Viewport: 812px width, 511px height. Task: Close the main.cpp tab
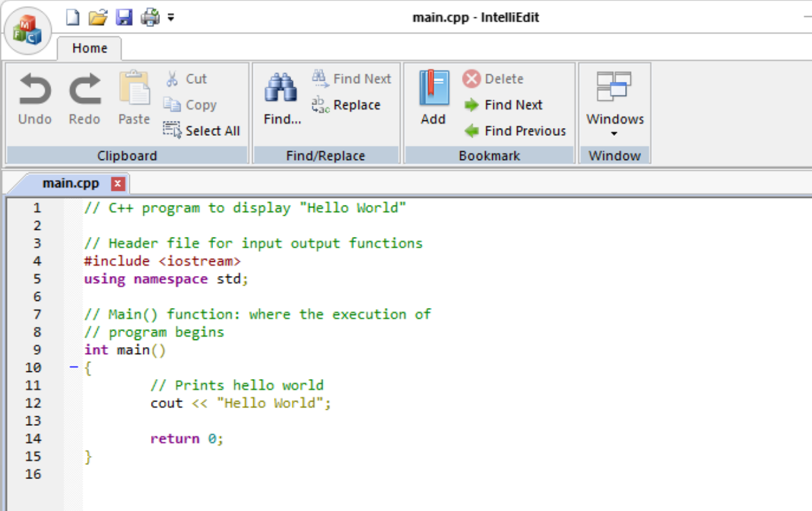(117, 183)
